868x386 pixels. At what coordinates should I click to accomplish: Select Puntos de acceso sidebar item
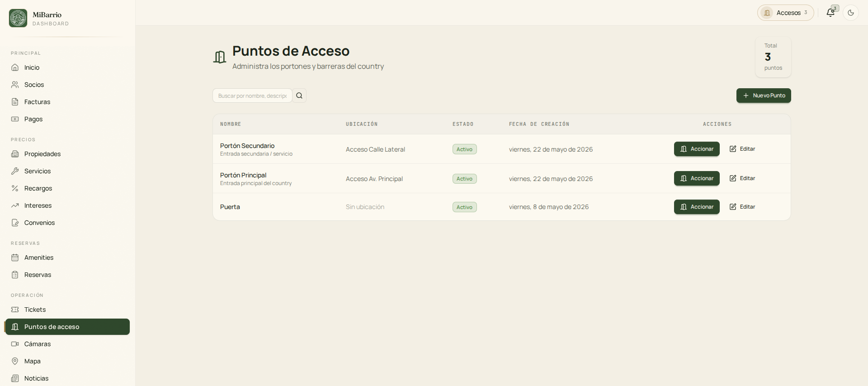[67, 327]
